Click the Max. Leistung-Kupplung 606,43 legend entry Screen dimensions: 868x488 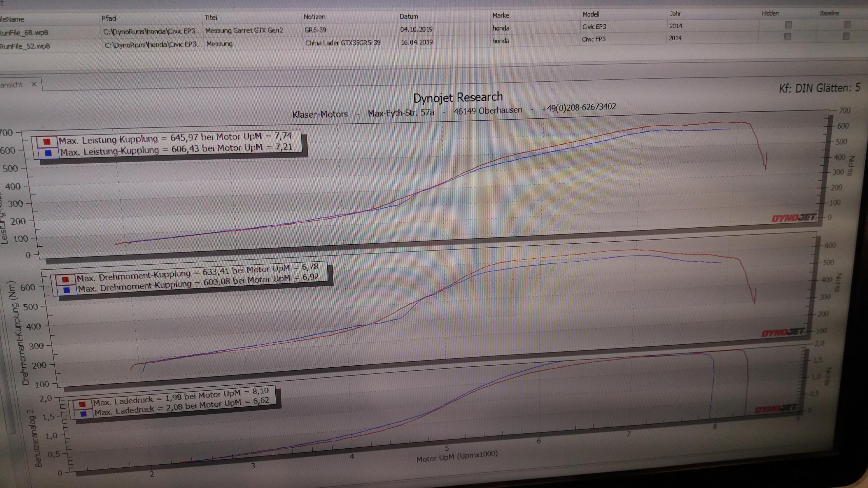click(x=176, y=150)
